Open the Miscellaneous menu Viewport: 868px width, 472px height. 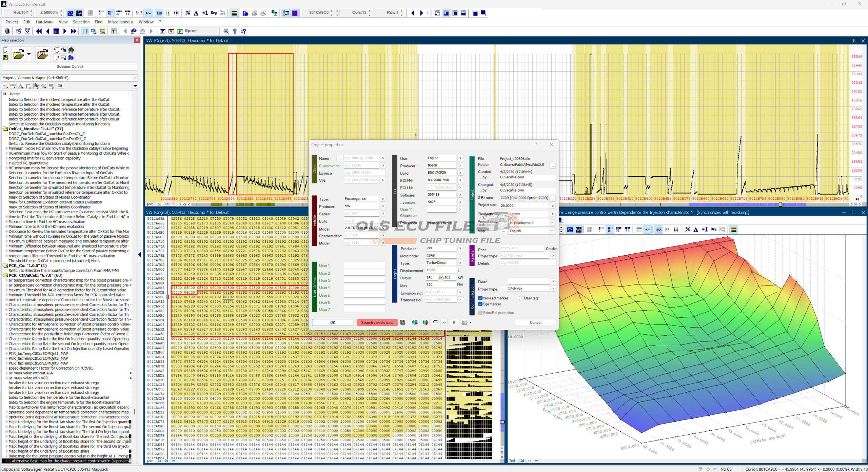(x=120, y=22)
